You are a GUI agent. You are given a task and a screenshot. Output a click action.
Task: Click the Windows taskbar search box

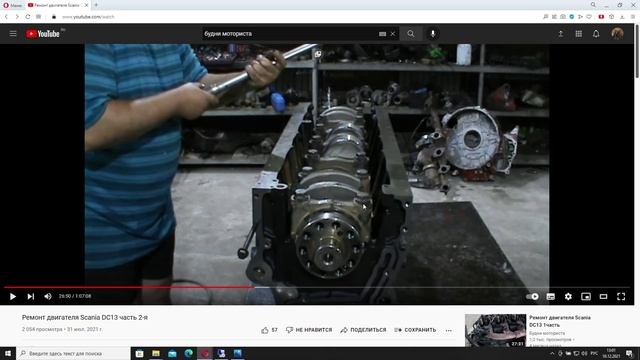click(73, 353)
